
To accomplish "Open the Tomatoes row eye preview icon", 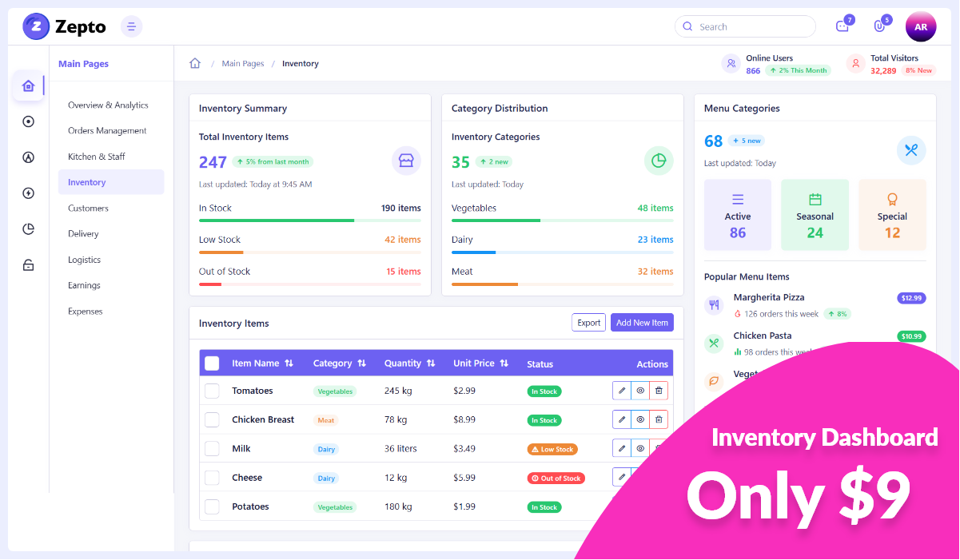I will point(640,391).
